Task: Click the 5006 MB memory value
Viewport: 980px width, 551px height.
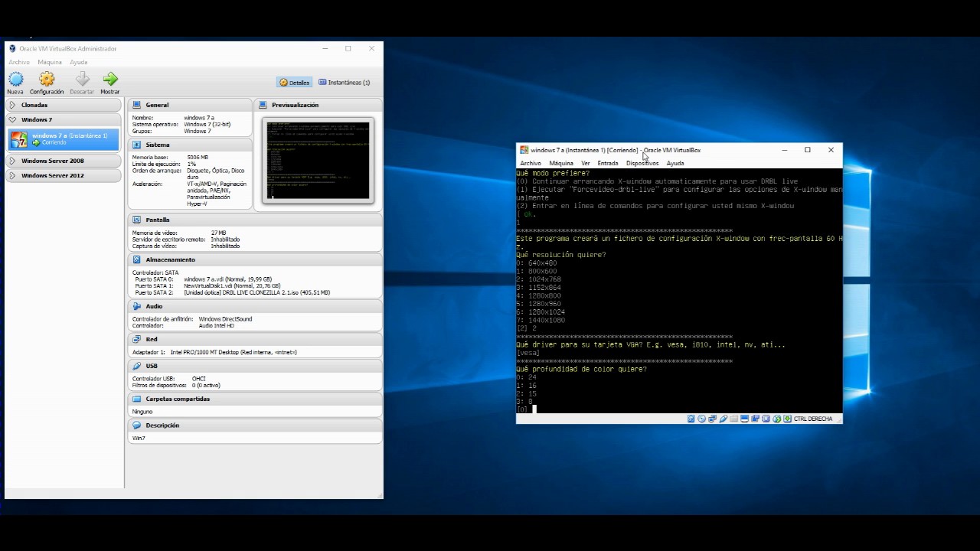Action: pos(198,157)
